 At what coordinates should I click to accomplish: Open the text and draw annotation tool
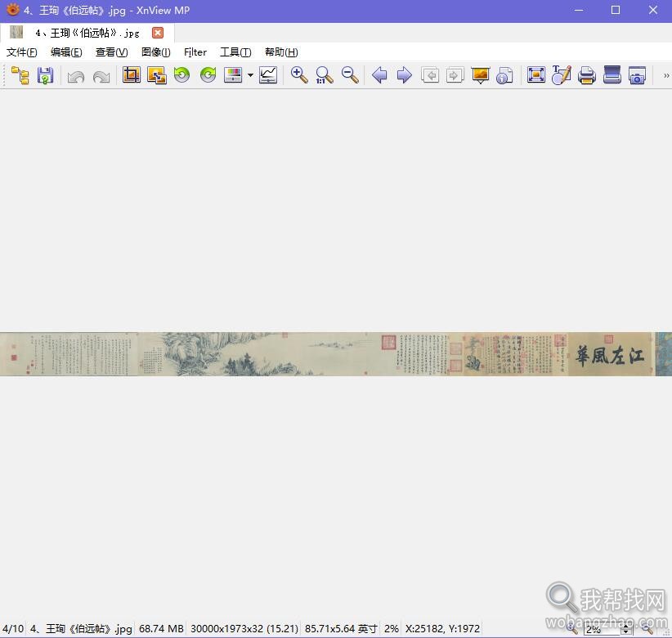click(x=562, y=75)
